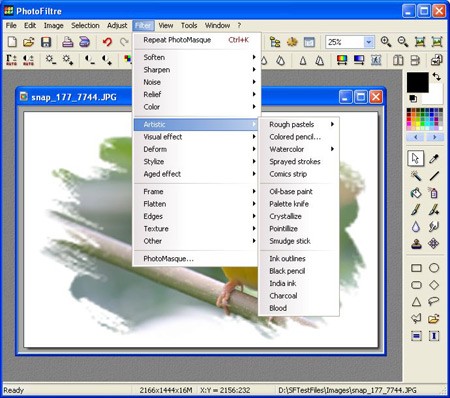Open the Window menu
This screenshot has width=450, height=398.
[x=217, y=25]
